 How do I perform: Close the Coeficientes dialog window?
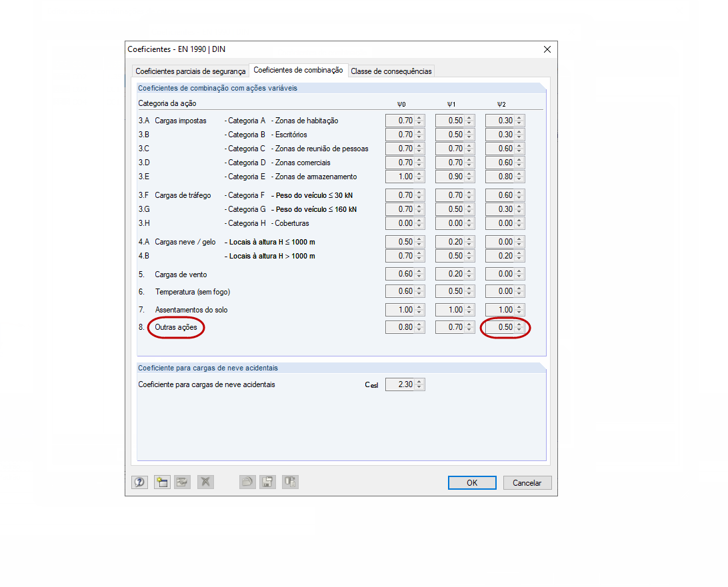[547, 49]
